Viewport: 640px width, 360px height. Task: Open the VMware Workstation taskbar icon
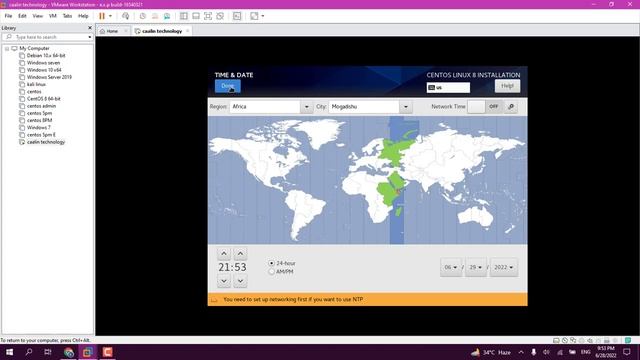point(88,352)
